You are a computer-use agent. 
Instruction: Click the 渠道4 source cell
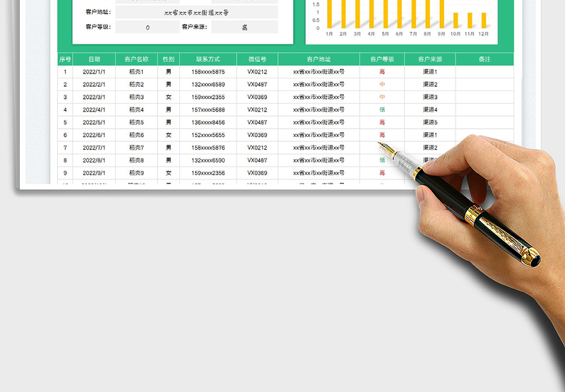click(x=430, y=109)
